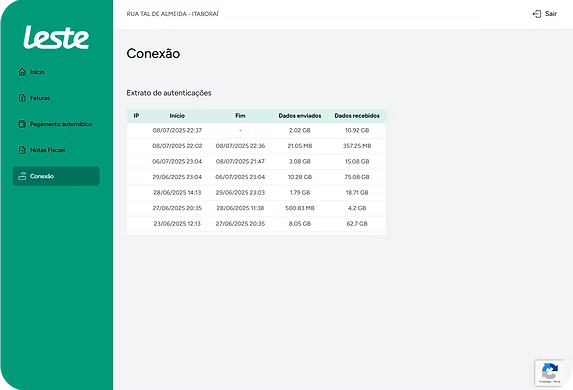Click the Dados enviados column header
The width and height of the screenshot is (573, 390).
click(300, 116)
